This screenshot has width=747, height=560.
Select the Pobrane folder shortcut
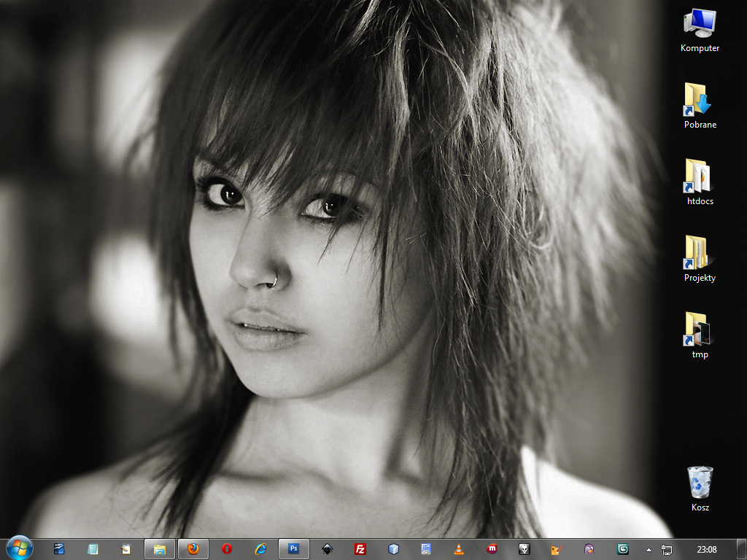click(x=700, y=106)
